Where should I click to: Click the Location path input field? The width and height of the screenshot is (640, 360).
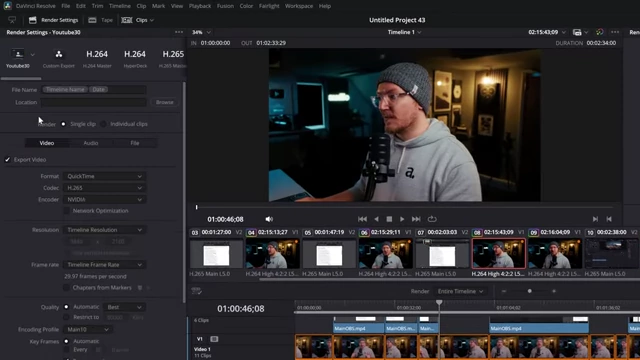pos(93,102)
